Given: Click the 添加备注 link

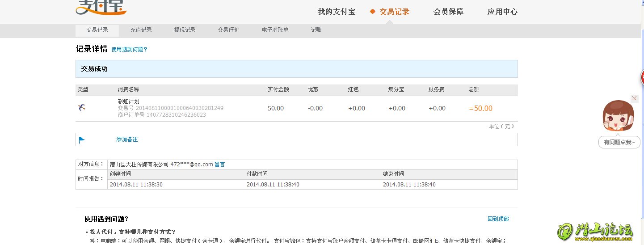Looking at the screenshot, I should pyautogui.click(x=127, y=139).
